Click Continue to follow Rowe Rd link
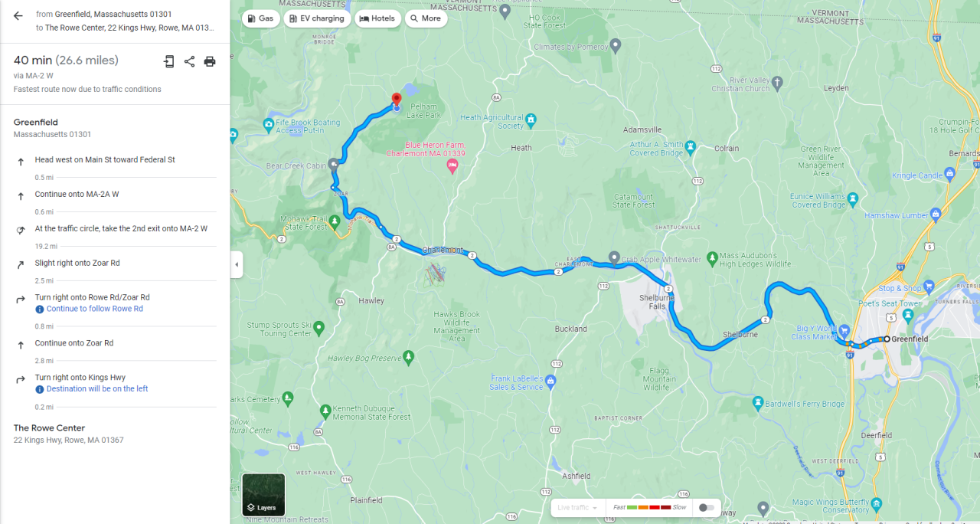Viewport: 980px width, 524px height. 95,309
